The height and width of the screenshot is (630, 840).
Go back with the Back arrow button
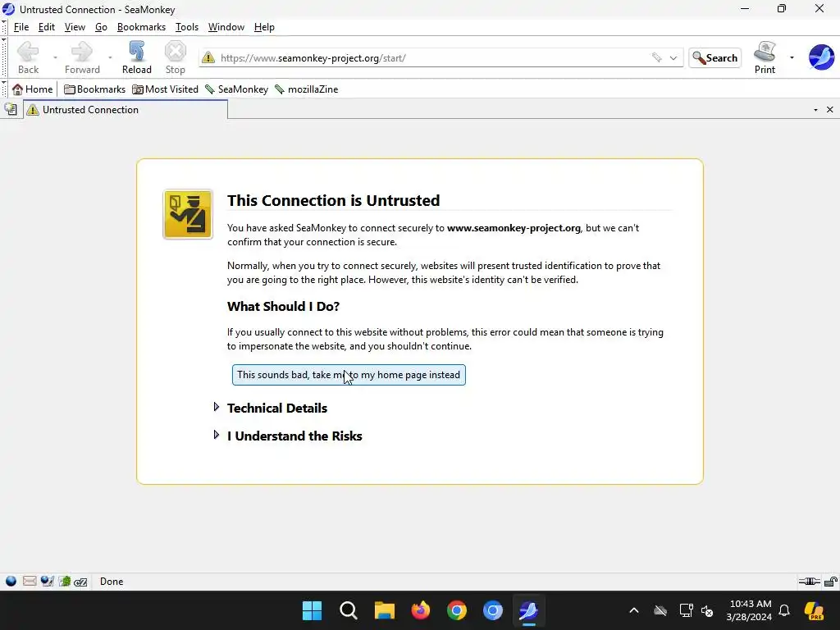28,57
